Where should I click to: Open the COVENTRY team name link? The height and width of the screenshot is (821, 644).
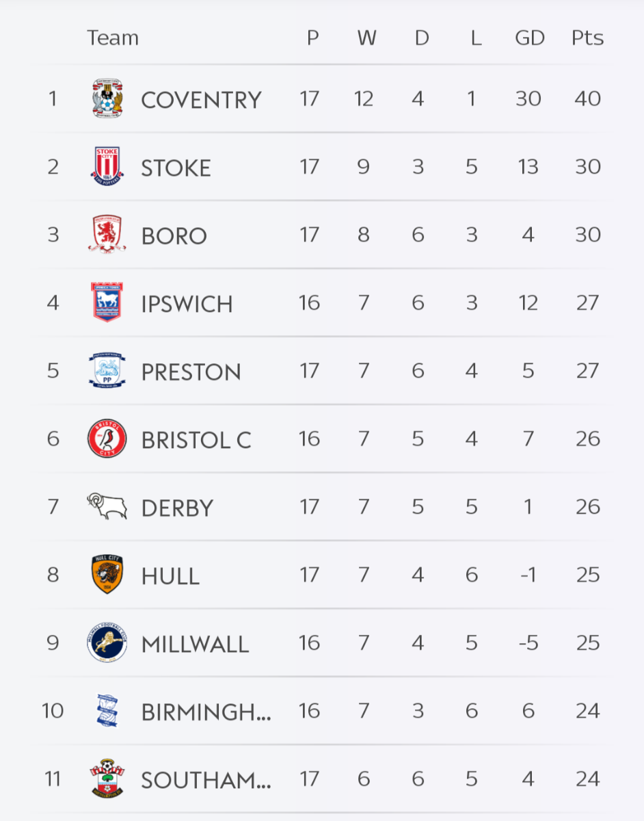coord(201,100)
